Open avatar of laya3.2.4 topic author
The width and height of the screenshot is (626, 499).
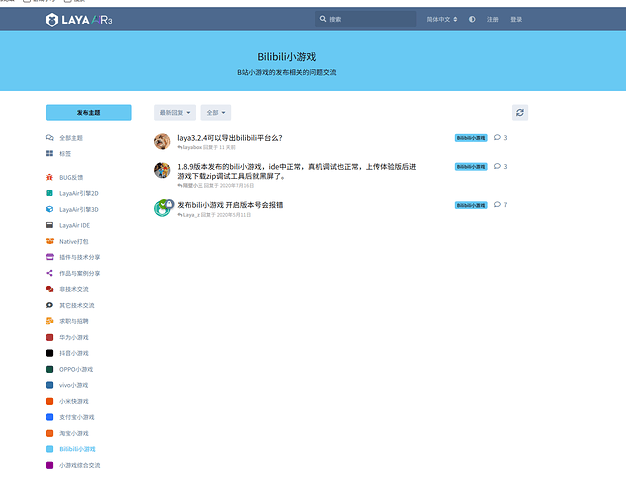pos(162,141)
